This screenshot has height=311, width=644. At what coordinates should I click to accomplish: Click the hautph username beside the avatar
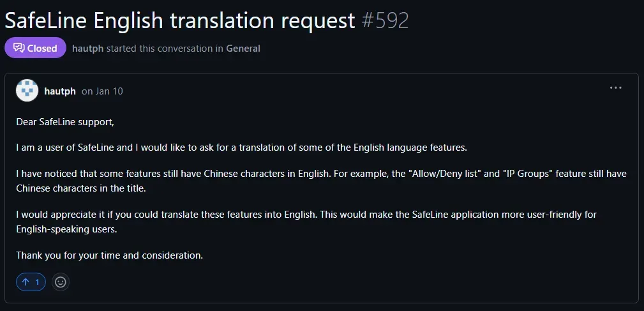[60, 91]
